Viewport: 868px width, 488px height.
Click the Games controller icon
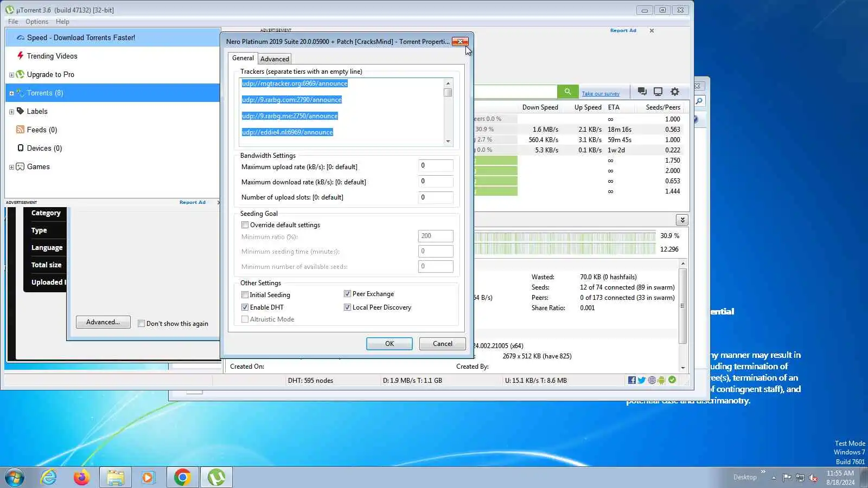click(20, 166)
